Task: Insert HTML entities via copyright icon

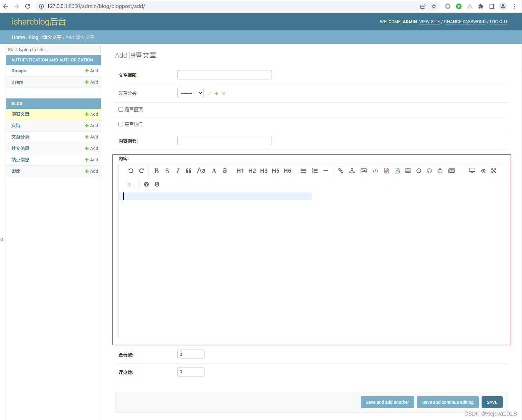Action: coord(440,171)
